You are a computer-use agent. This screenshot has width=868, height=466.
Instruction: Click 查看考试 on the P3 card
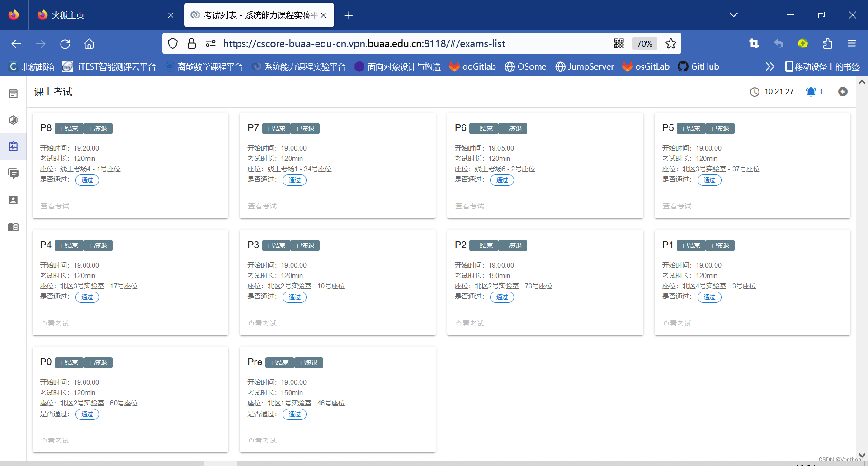tap(262, 324)
